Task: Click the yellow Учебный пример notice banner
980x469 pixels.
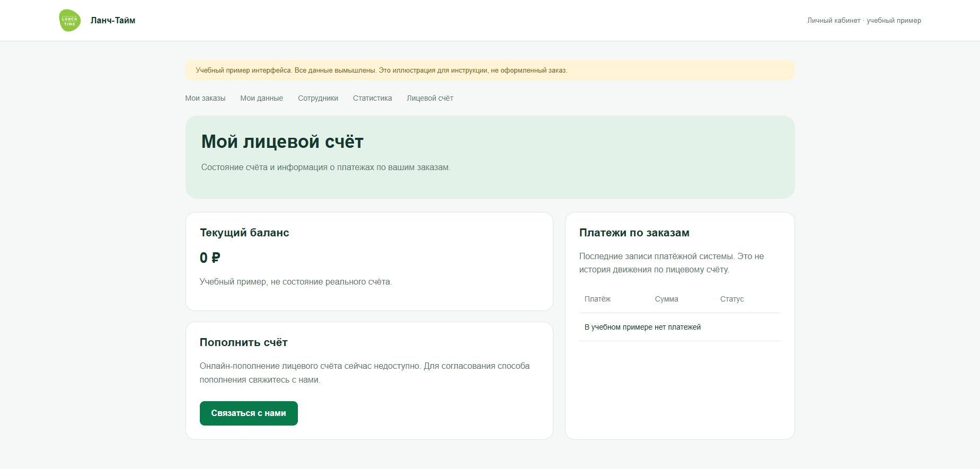Action: [490, 70]
